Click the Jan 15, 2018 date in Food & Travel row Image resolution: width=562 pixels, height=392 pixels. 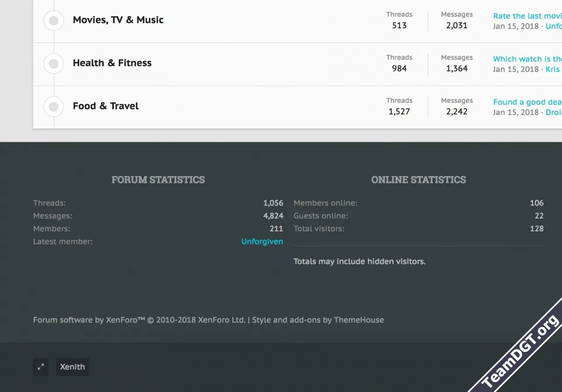[515, 112]
